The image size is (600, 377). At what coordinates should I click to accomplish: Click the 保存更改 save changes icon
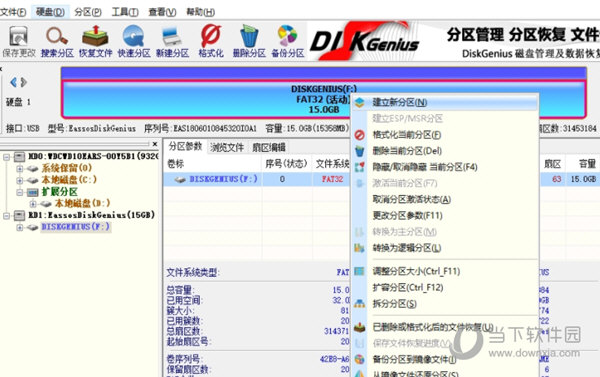tap(18, 41)
